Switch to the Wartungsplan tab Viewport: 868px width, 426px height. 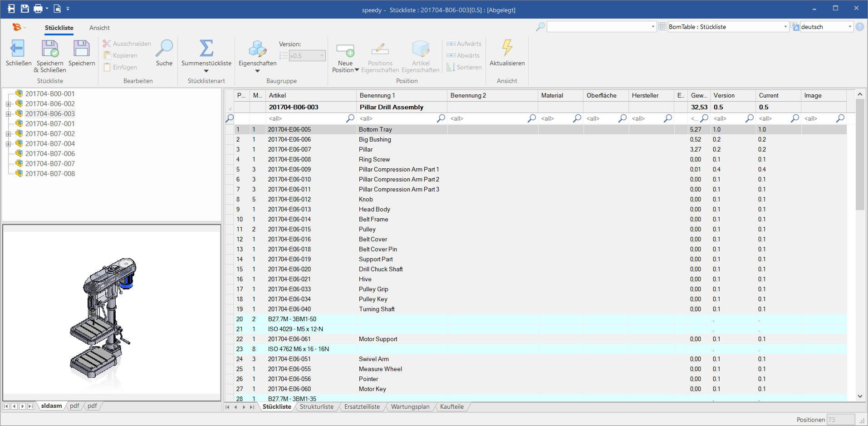410,406
